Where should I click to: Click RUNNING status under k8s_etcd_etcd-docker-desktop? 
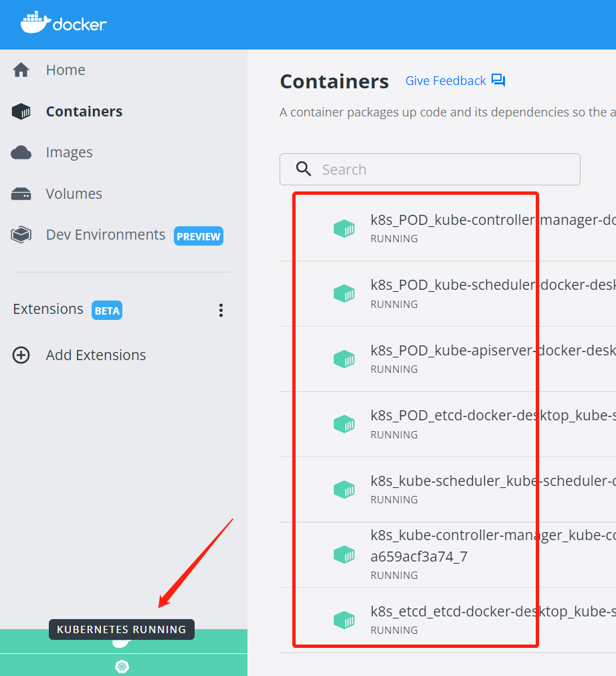pos(394,630)
